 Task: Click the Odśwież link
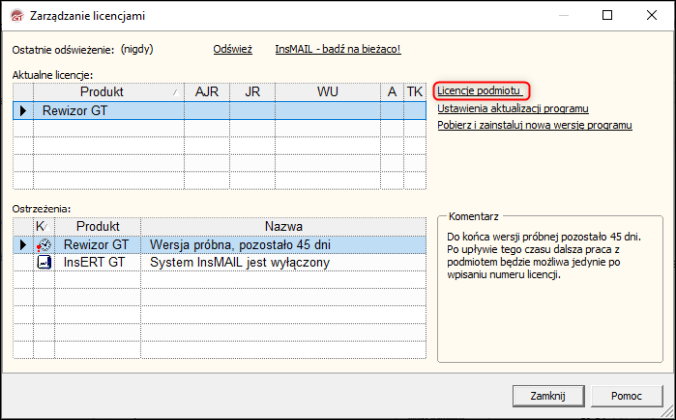232,49
